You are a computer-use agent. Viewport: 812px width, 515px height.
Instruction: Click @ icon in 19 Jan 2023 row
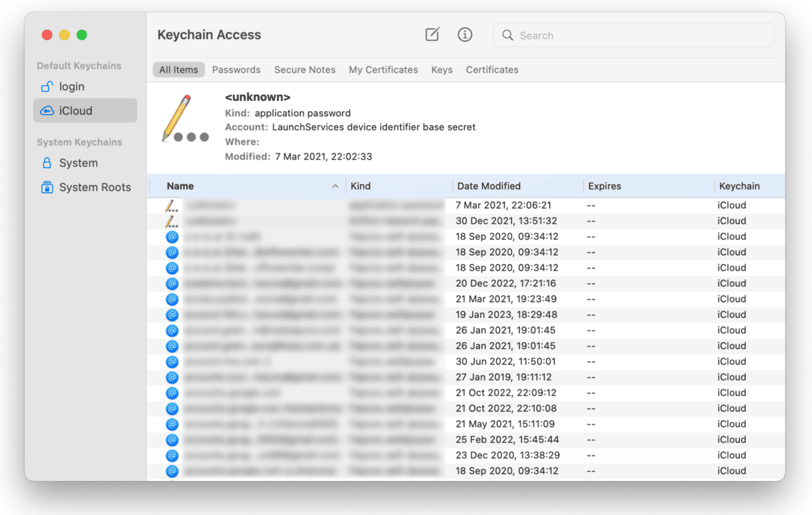pyautogui.click(x=172, y=315)
